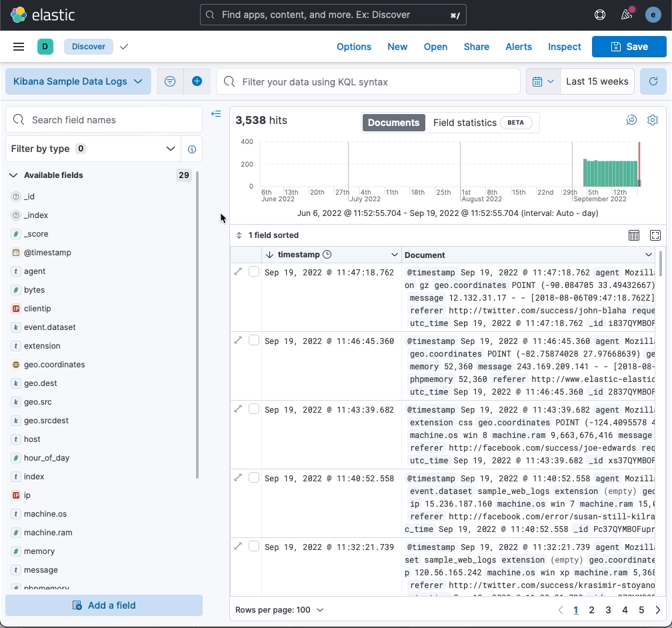
Task: Expand document at 11:32:21.739 row
Action: [238, 546]
